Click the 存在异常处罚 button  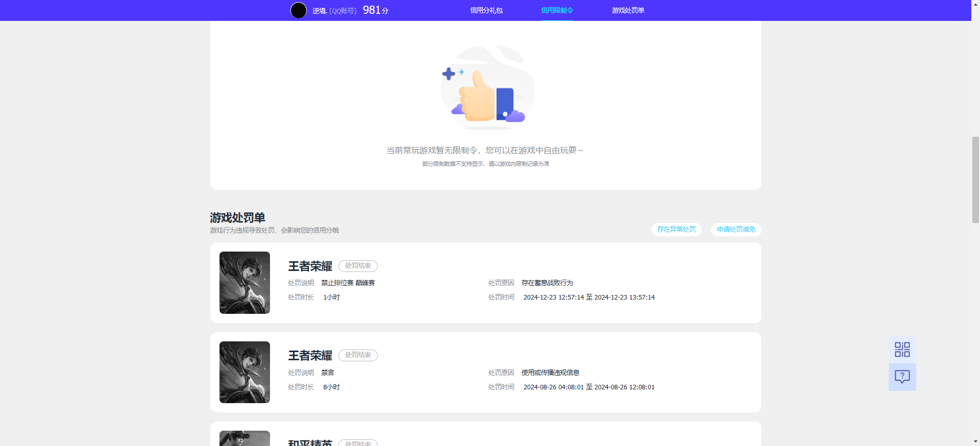tap(676, 230)
